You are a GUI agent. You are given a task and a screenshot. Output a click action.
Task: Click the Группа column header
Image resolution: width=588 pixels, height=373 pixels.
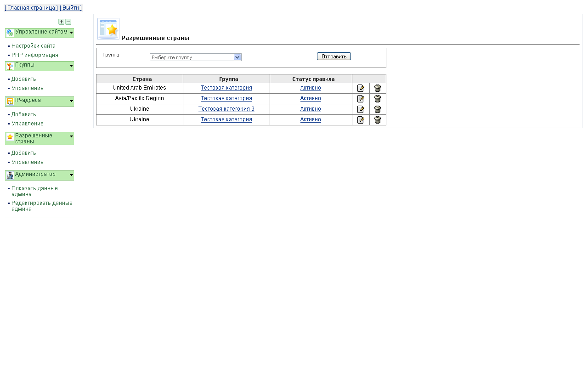[x=226, y=79]
